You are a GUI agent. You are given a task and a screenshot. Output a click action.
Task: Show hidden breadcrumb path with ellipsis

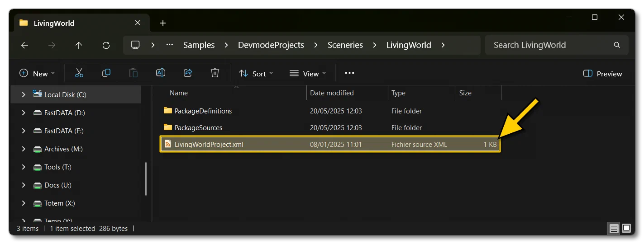click(x=170, y=45)
